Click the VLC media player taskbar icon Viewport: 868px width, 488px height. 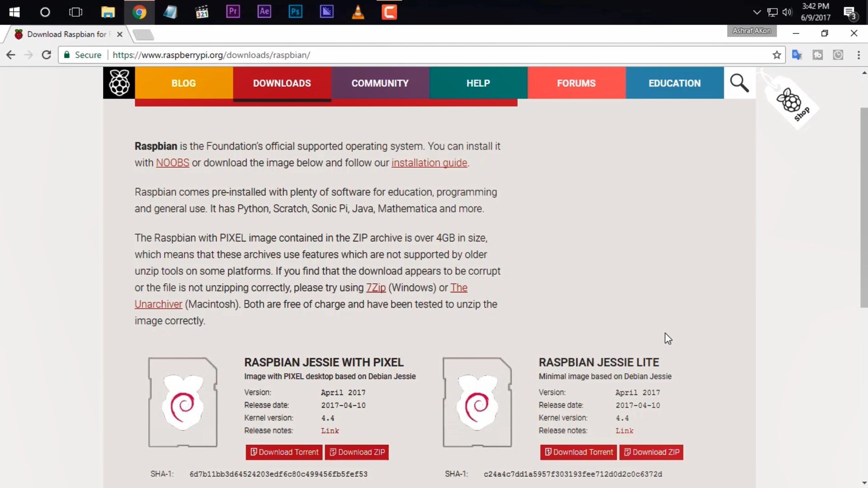[358, 12]
